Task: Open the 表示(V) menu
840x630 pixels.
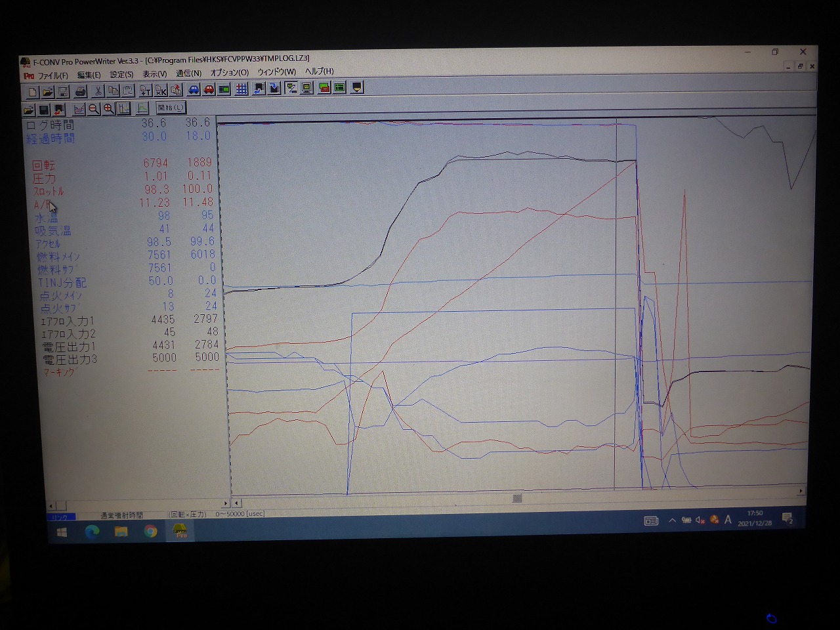Action: (x=155, y=74)
